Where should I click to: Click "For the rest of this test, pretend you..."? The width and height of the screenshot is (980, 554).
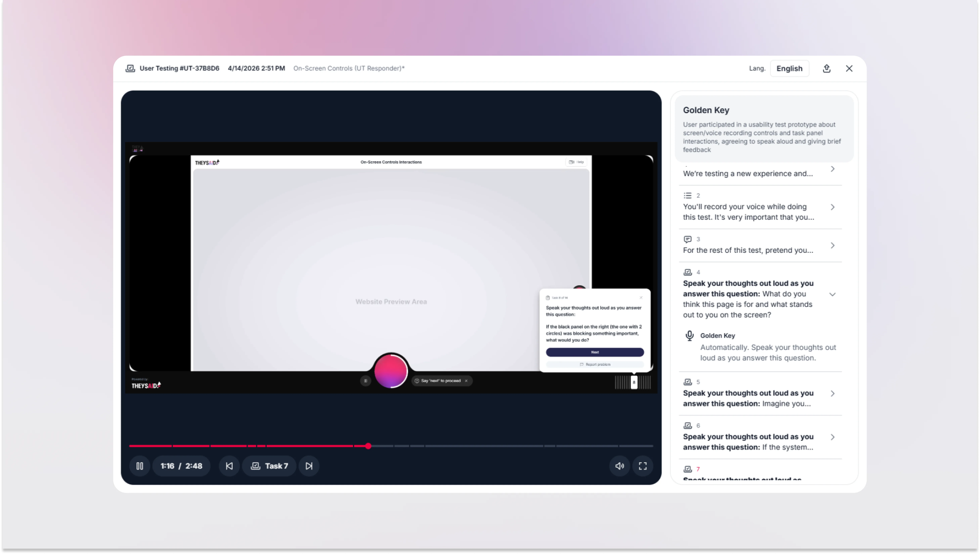point(748,250)
